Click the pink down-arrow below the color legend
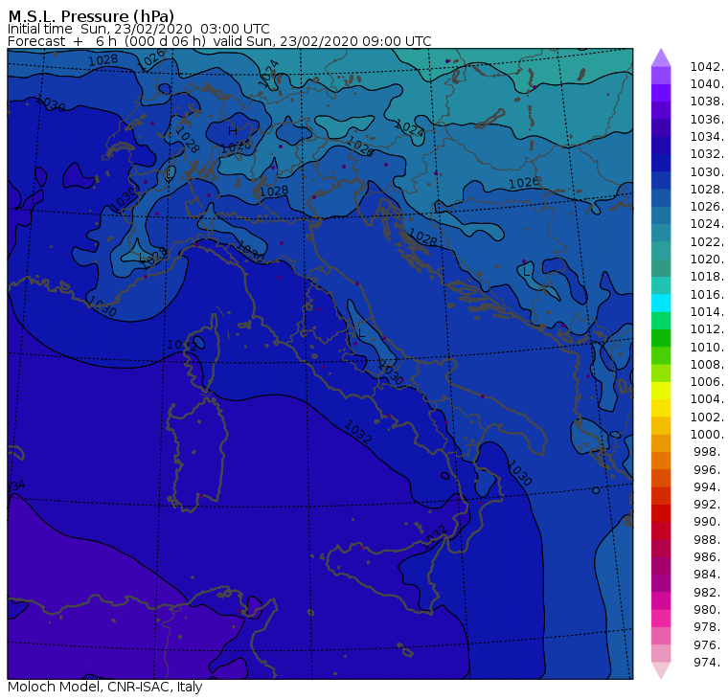The height and width of the screenshot is (700, 728). coord(661,670)
